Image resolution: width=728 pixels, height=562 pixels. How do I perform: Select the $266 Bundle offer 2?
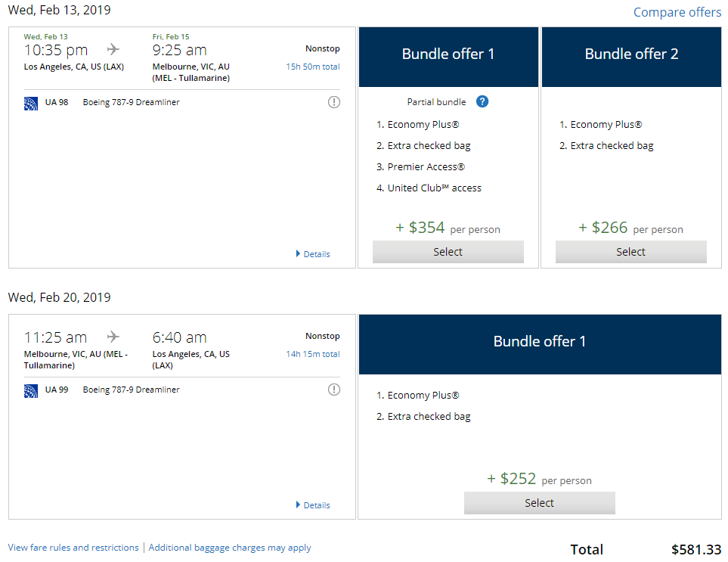point(630,252)
